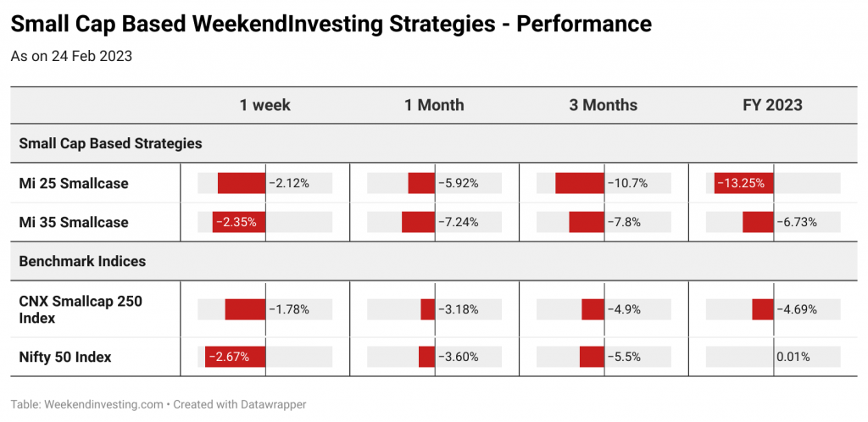Click the CNX Smallcap 250 Index label

pyautogui.click(x=81, y=310)
